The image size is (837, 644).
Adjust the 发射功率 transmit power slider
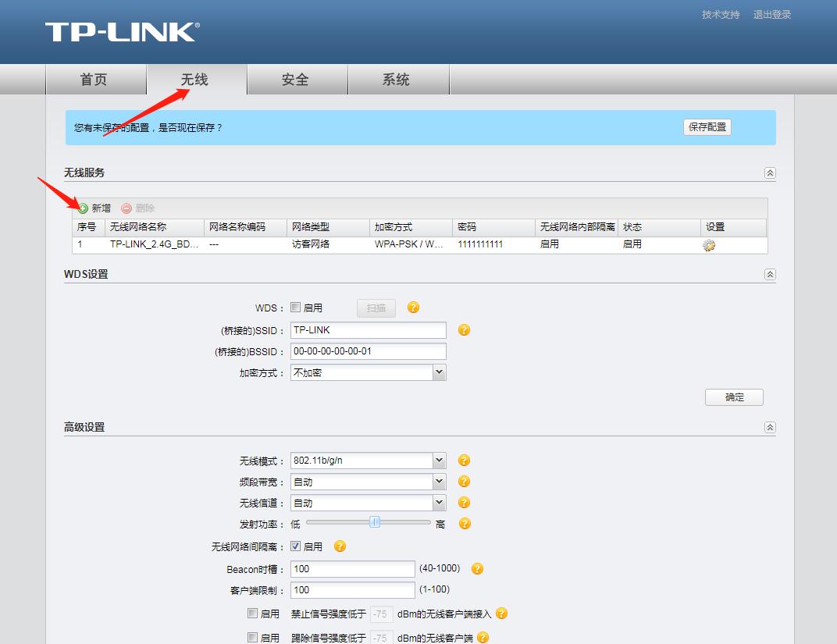[376, 521]
